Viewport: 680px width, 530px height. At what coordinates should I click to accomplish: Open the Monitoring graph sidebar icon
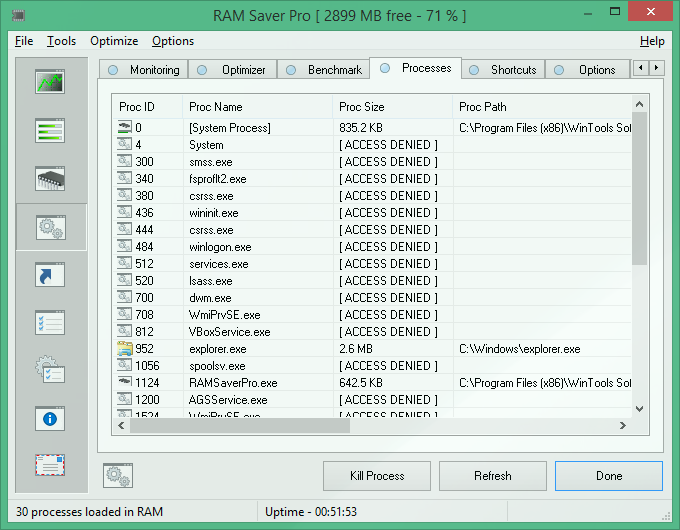[x=50, y=83]
